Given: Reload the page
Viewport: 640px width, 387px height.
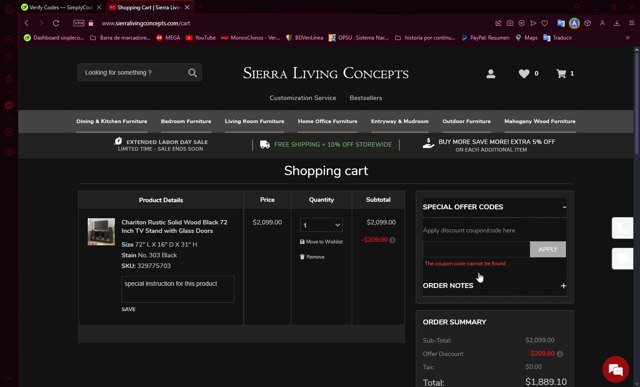Looking at the screenshot, I should [56, 23].
